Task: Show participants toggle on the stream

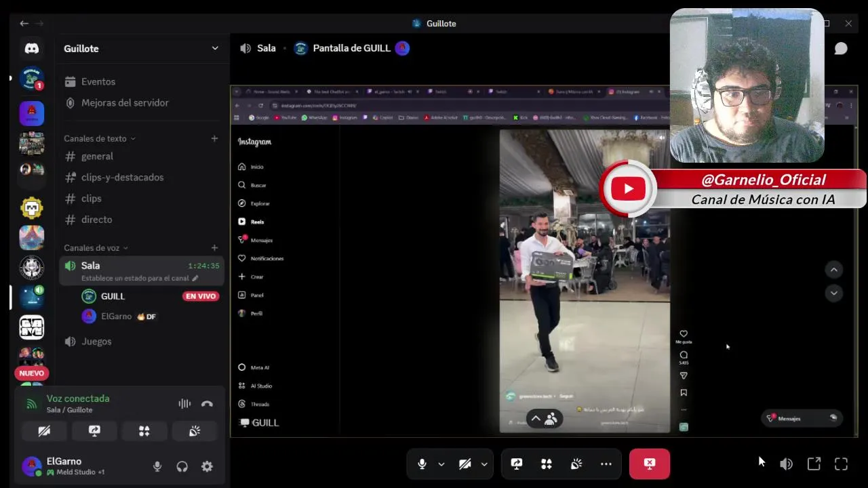Action: tap(545, 419)
